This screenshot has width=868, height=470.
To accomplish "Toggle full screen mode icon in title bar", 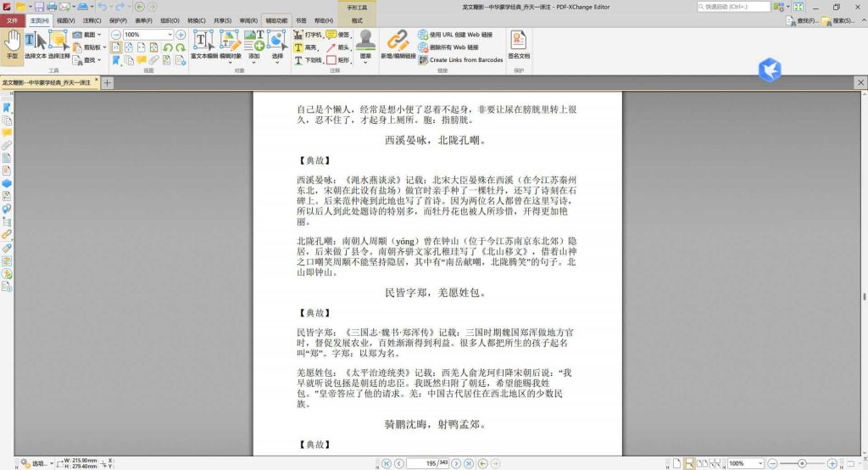I will coord(798,7).
